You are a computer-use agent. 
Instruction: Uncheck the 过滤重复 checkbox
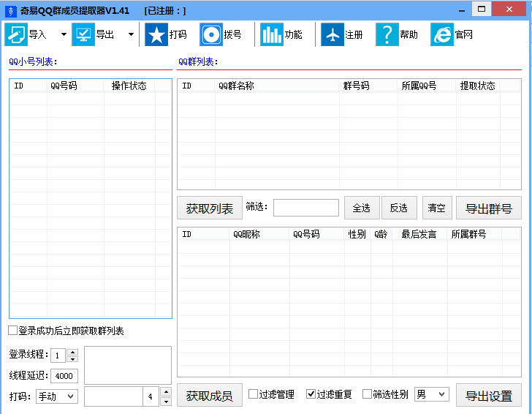point(311,394)
